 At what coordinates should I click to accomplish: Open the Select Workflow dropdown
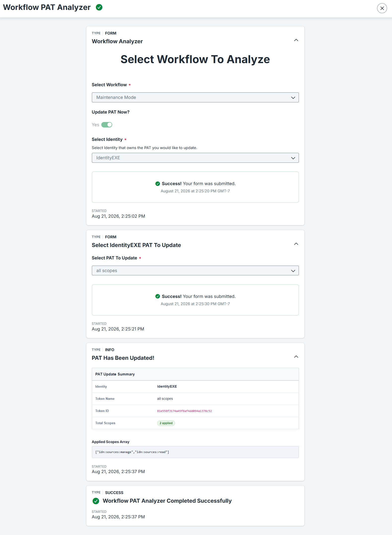point(195,97)
